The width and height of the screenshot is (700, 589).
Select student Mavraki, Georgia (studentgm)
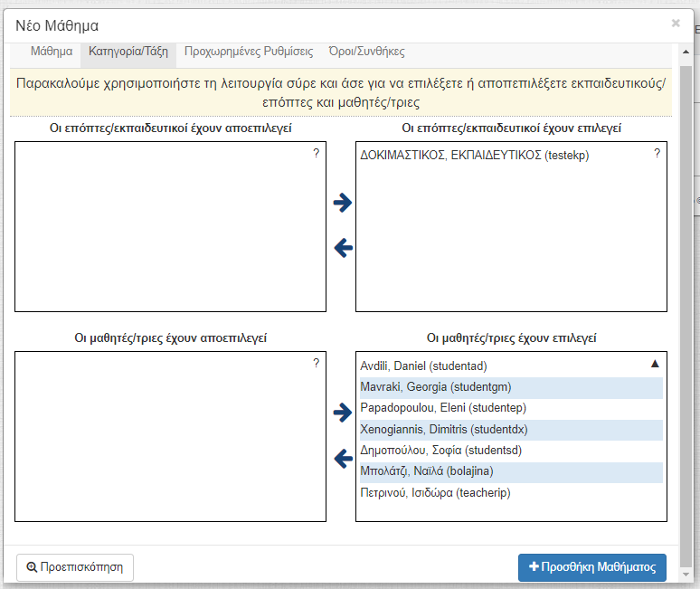(511, 387)
